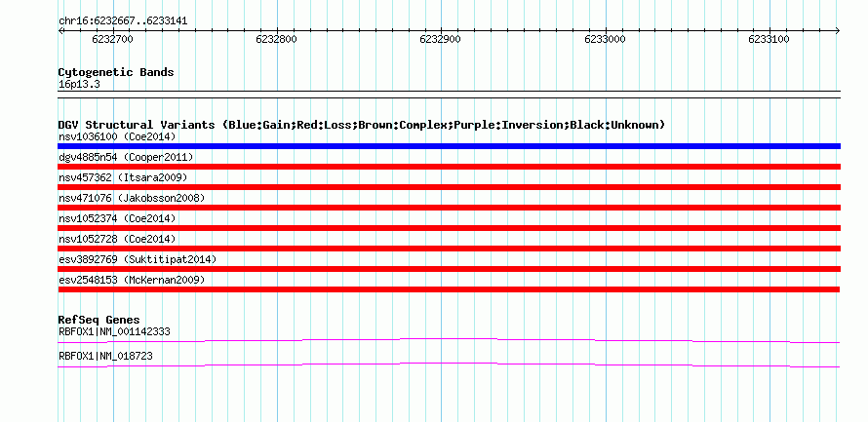Click the red esv3892769 loss bar

(x=449, y=269)
